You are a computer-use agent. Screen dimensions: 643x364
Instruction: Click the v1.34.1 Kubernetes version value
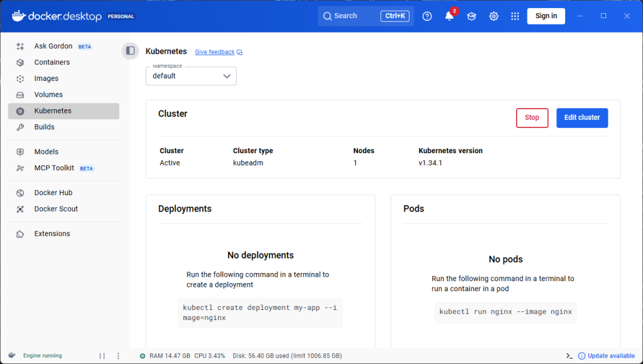[430, 163]
